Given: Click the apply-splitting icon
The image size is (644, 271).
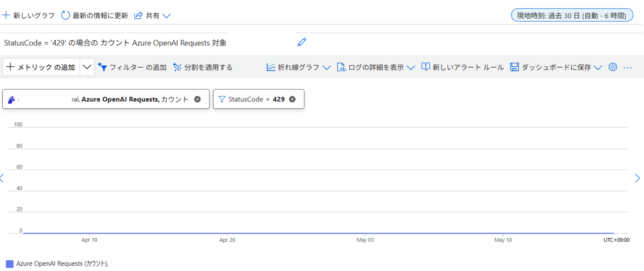Looking at the screenshot, I should (x=177, y=67).
